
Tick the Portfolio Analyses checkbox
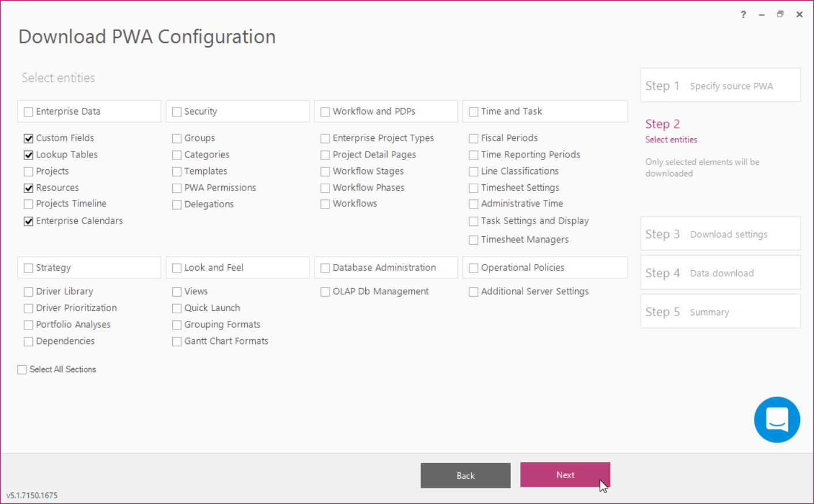point(28,325)
